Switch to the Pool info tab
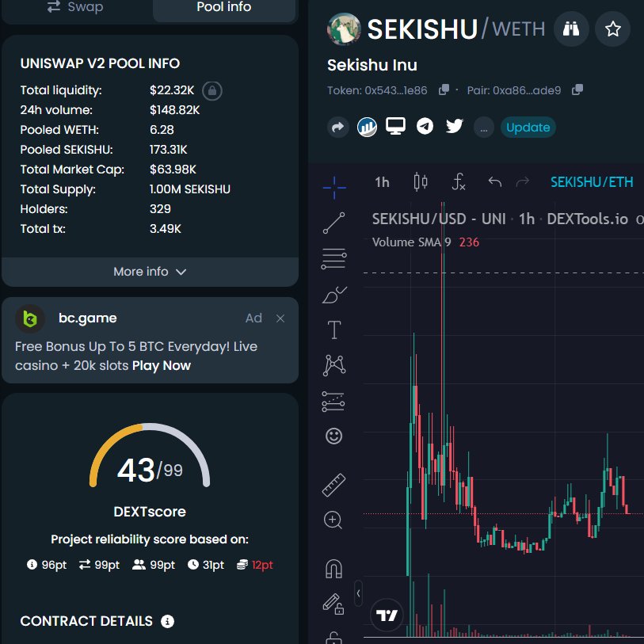The width and height of the screenshot is (644, 644). [224, 7]
